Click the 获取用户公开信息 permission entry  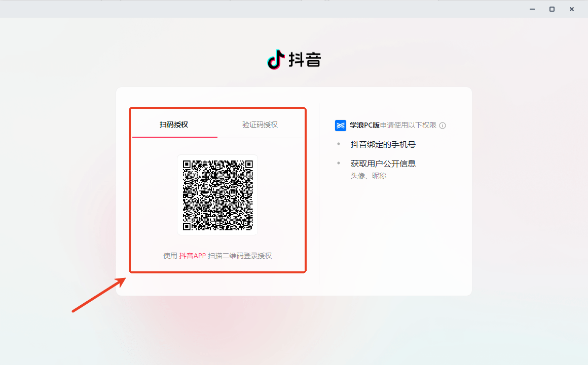[x=382, y=164]
